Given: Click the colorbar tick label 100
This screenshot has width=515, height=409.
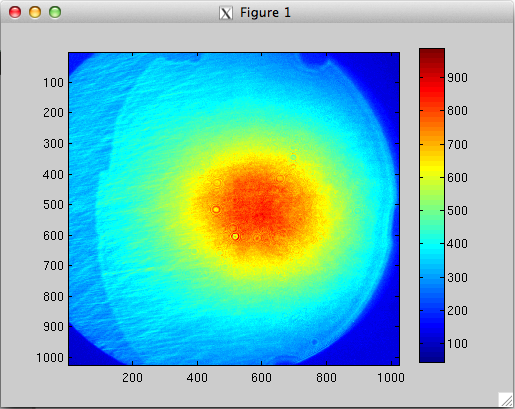Looking at the screenshot, I should (x=457, y=343).
